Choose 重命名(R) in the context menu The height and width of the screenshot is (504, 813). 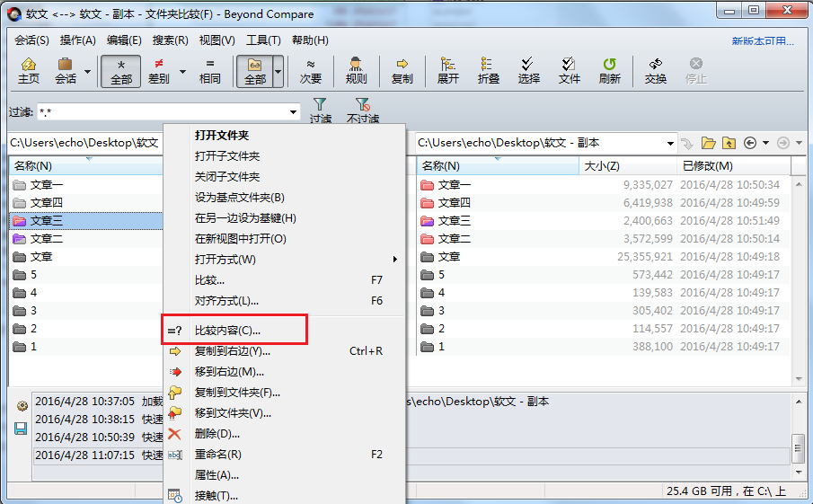284,455
